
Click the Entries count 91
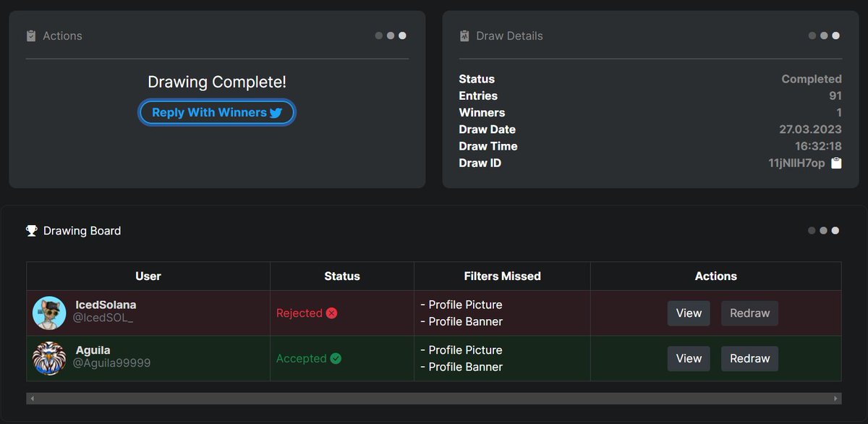[x=835, y=96]
